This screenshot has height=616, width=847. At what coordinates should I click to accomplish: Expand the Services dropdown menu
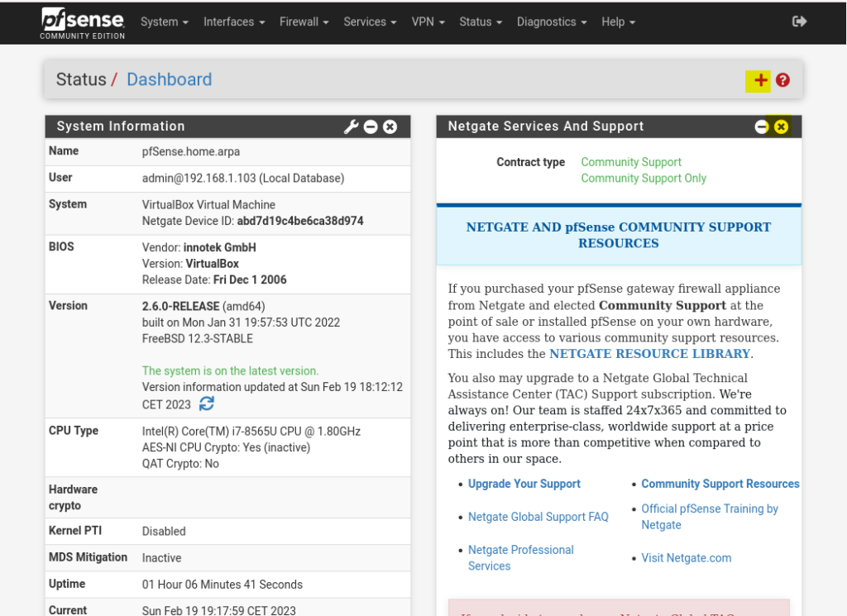point(370,21)
